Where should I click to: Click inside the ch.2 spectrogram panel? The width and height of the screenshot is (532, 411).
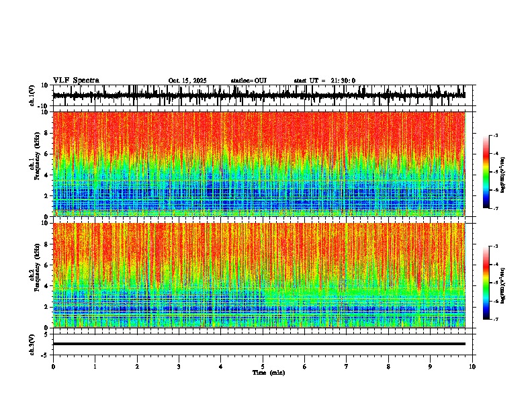(x=259, y=275)
